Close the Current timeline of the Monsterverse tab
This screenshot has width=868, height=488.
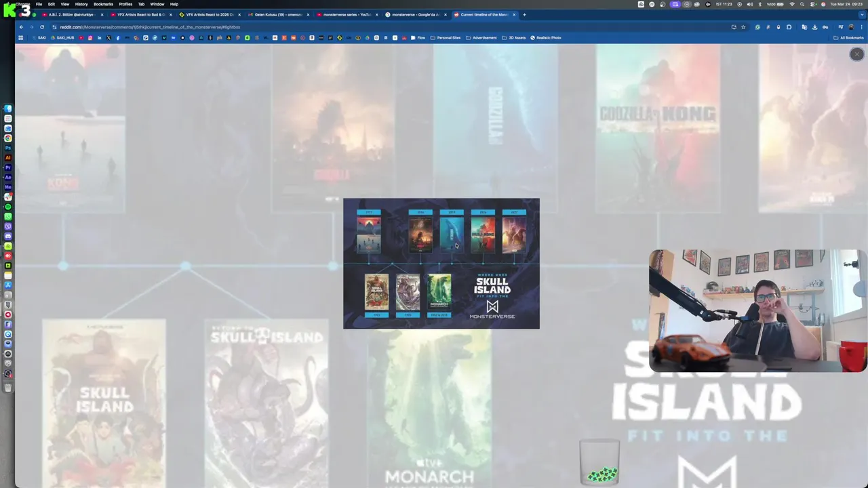tap(514, 14)
